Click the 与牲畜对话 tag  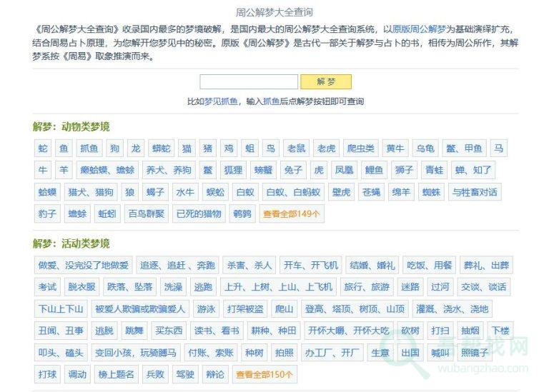(x=474, y=192)
